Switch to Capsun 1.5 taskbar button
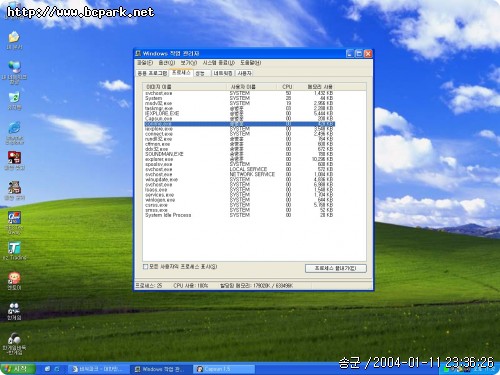This screenshot has width=500, height=375. click(224, 369)
